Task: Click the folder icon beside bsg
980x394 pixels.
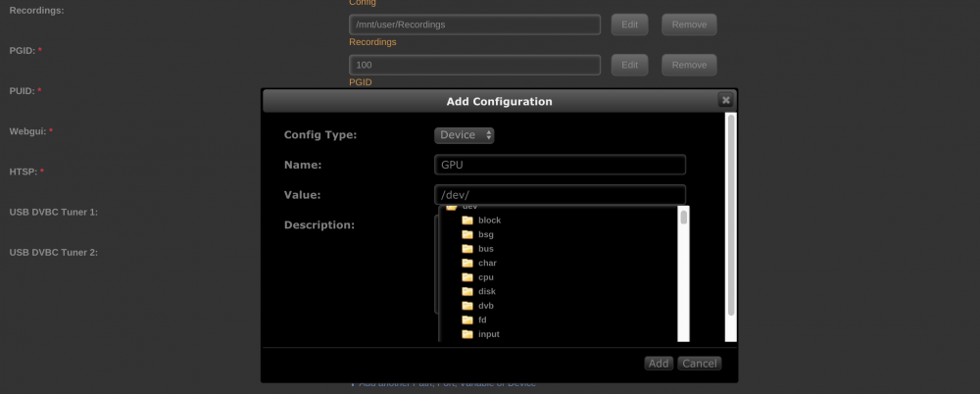Action: coord(466,234)
